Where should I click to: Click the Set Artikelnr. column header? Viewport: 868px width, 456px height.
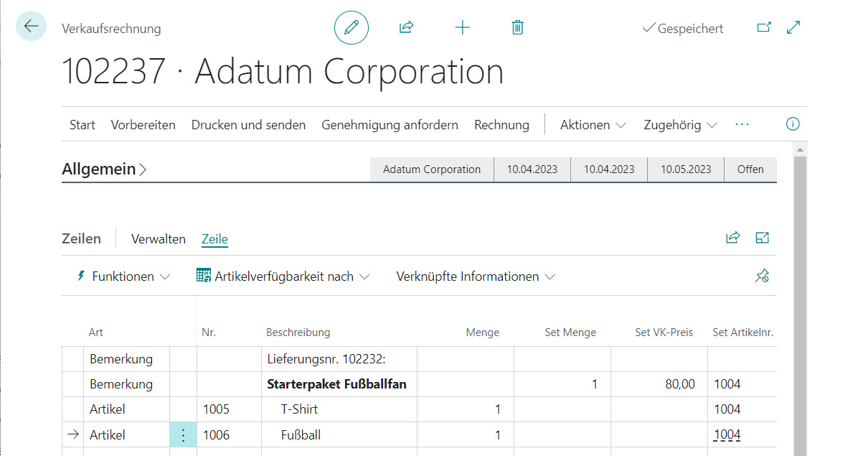pos(743,332)
